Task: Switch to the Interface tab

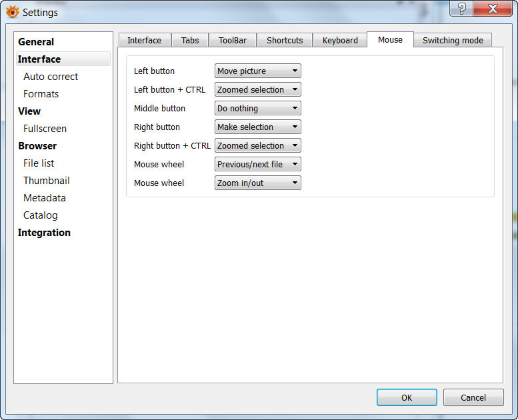Action: (x=145, y=40)
